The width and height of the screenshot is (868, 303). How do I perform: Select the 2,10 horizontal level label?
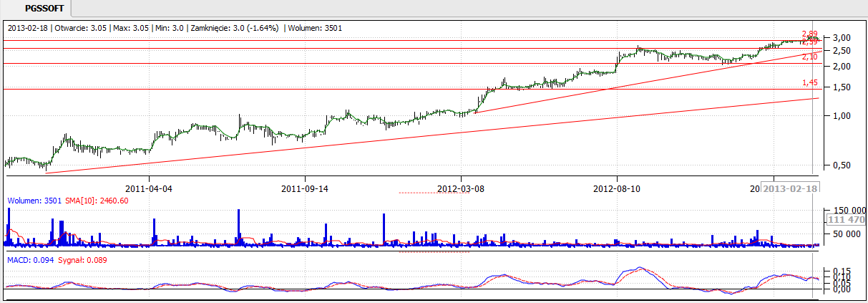pos(809,57)
